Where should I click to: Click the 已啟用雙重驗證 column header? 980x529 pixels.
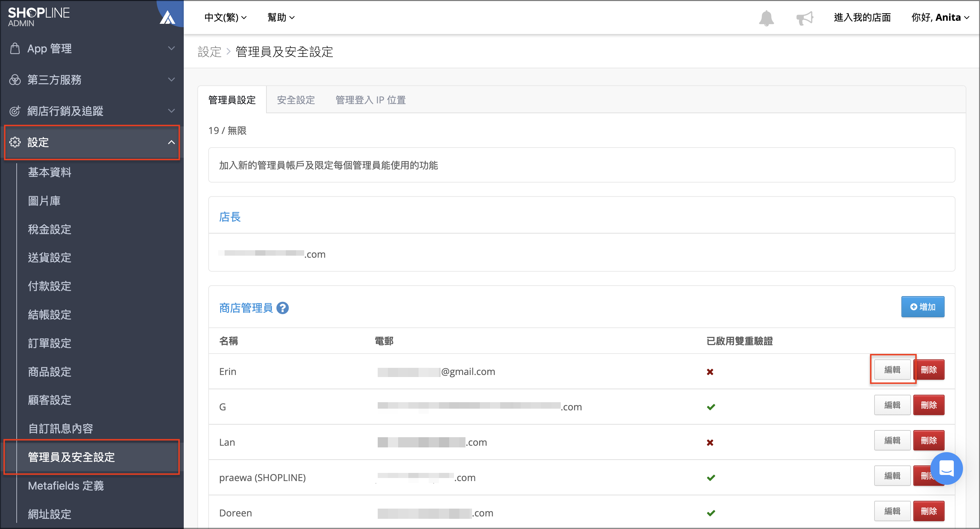coord(739,341)
